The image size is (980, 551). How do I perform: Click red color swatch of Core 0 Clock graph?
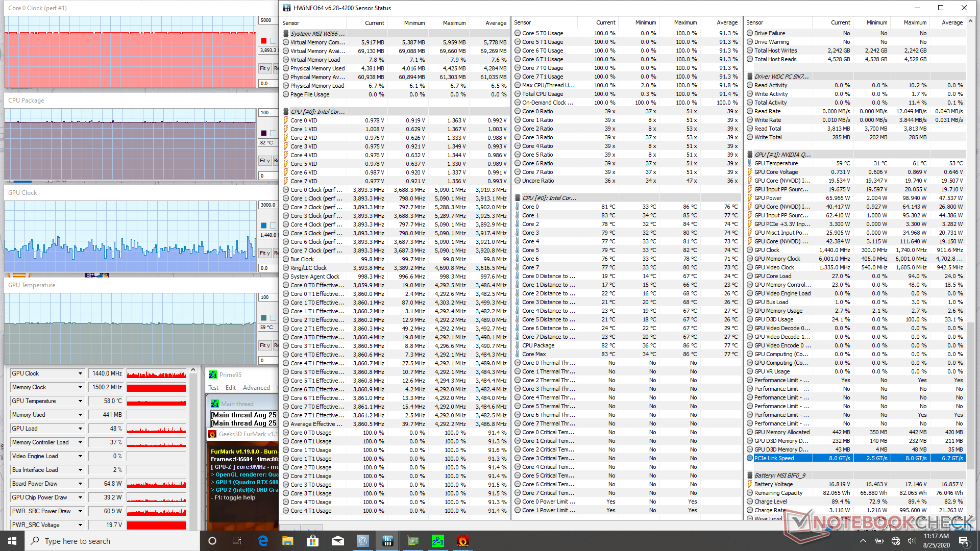coord(264,41)
